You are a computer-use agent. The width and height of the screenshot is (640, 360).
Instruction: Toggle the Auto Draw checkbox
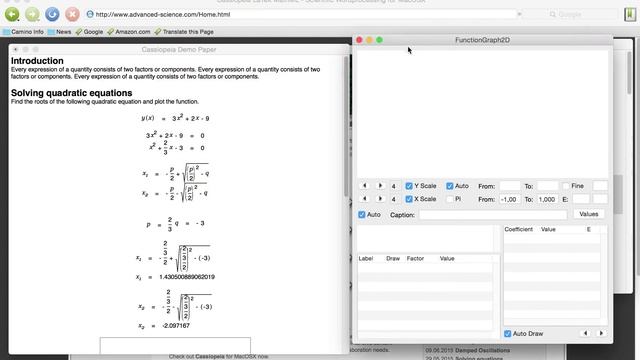507,334
